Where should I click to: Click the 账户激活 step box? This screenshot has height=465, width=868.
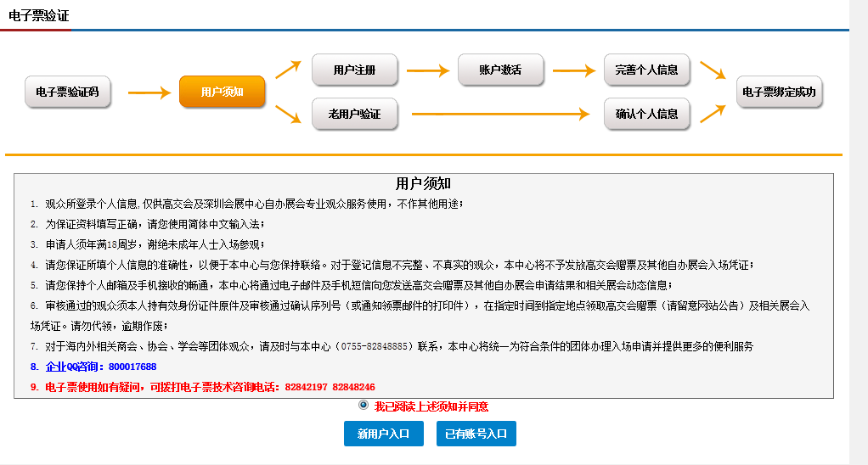[500, 70]
